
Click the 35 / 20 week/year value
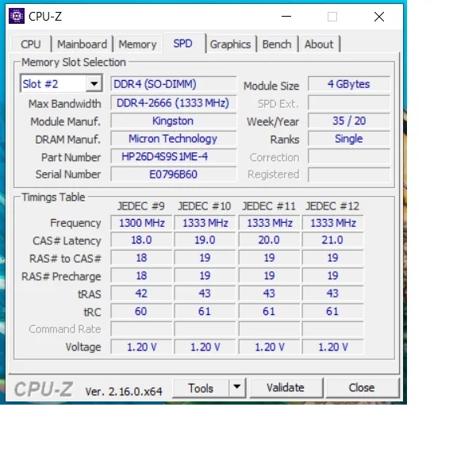[349, 121]
